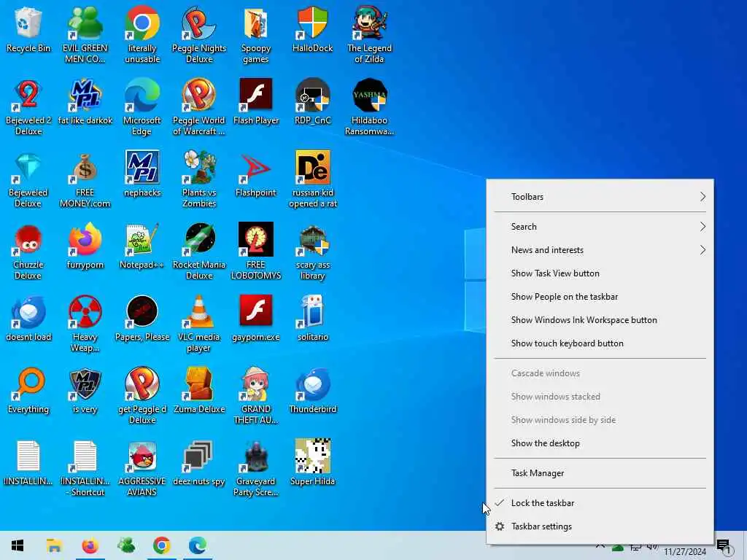Select the Notepad++ desktop icon

click(x=142, y=246)
